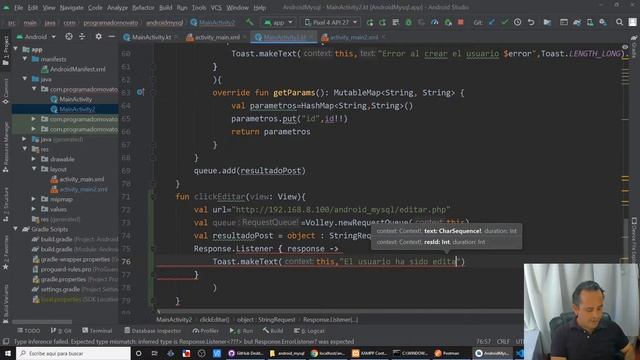Image resolution: width=640 pixels, height=360 pixels.
Task: Open the Database Inspector tool window
Action: 153,331
